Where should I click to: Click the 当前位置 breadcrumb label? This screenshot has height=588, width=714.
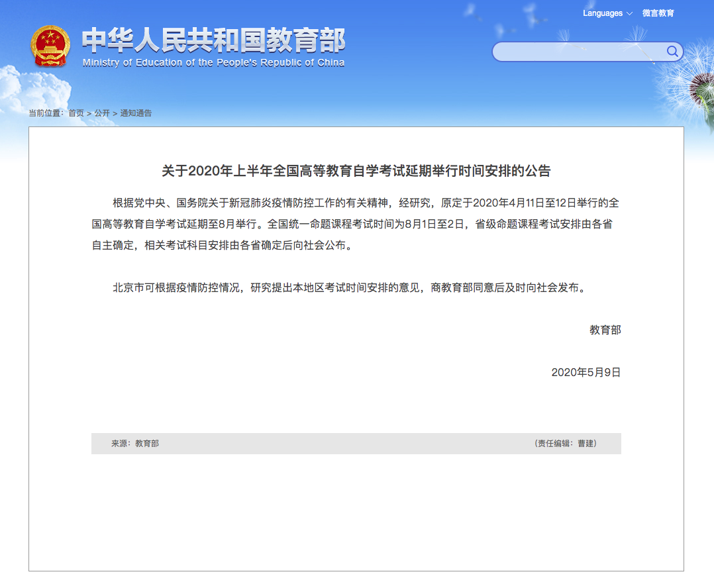point(46,113)
